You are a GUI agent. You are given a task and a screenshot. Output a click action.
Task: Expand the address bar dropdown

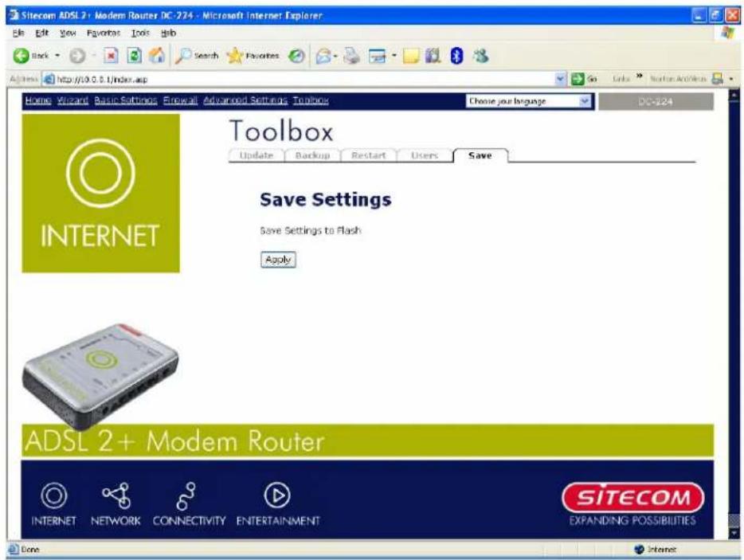tap(561, 79)
